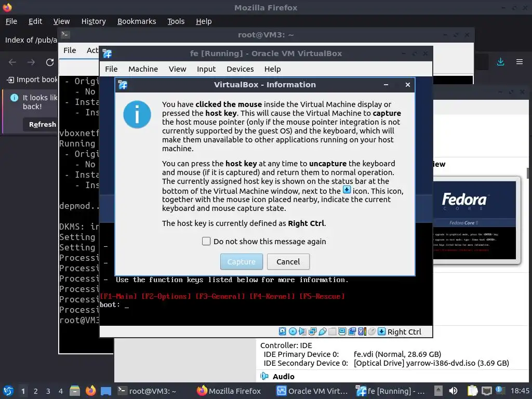Launch Firefox from taskbar quick launch
The height and width of the screenshot is (399, 532).
(90, 391)
